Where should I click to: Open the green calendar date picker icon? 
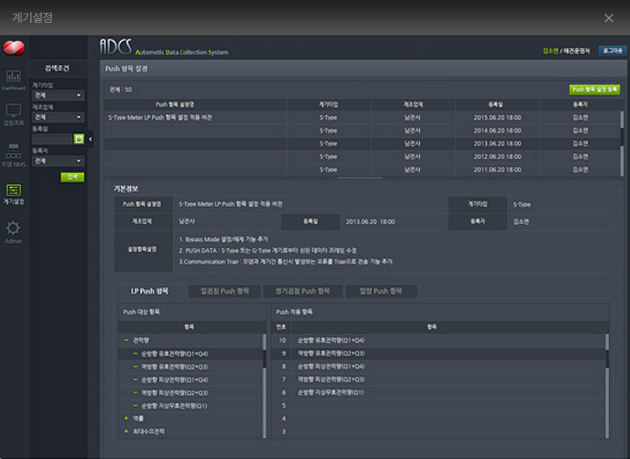tap(79, 139)
